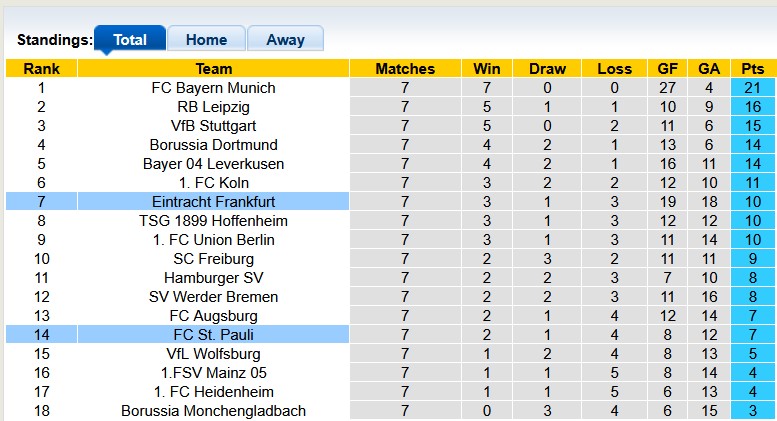This screenshot has width=777, height=421.
Task: Open the Home standings tab
Action: point(206,40)
